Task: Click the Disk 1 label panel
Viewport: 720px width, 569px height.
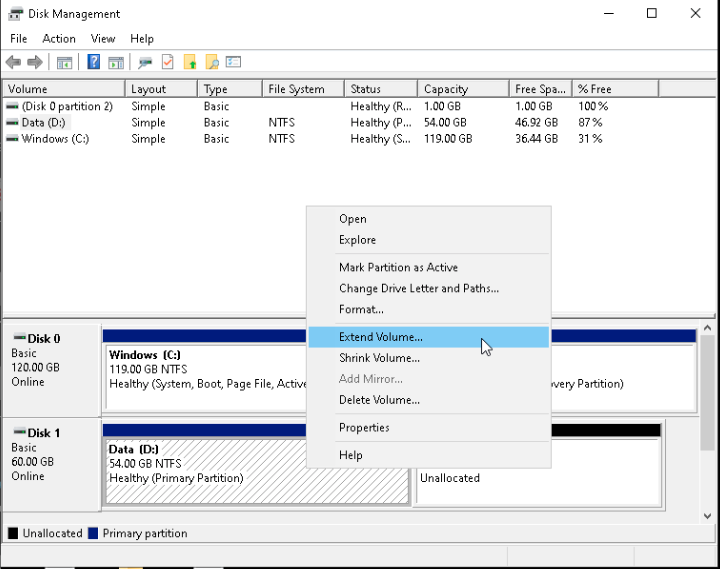Action: coord(51,464)
